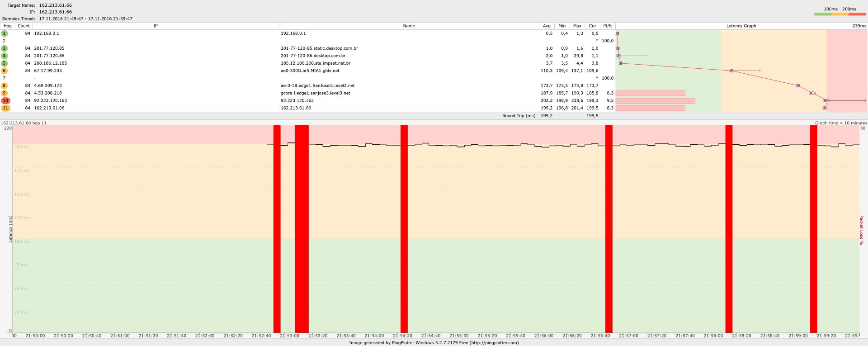This screenshot has width=868, height=346.
Task: Click the 21:55:00 time axis label
Action: [459, 336]
